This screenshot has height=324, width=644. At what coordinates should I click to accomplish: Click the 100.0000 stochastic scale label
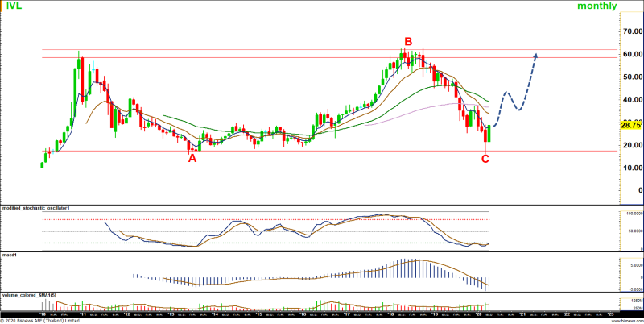pyautogui.click(x=630, y=214)
